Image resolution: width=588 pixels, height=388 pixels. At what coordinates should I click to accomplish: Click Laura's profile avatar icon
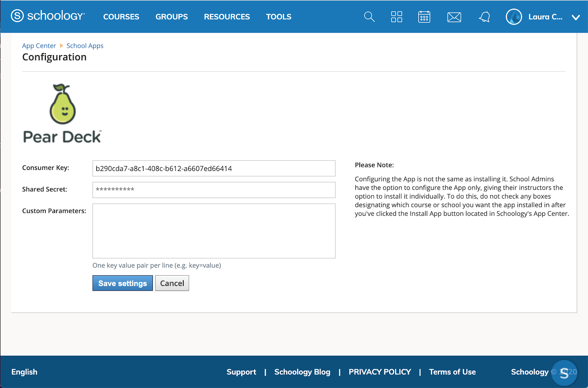(x=514, y=17)
